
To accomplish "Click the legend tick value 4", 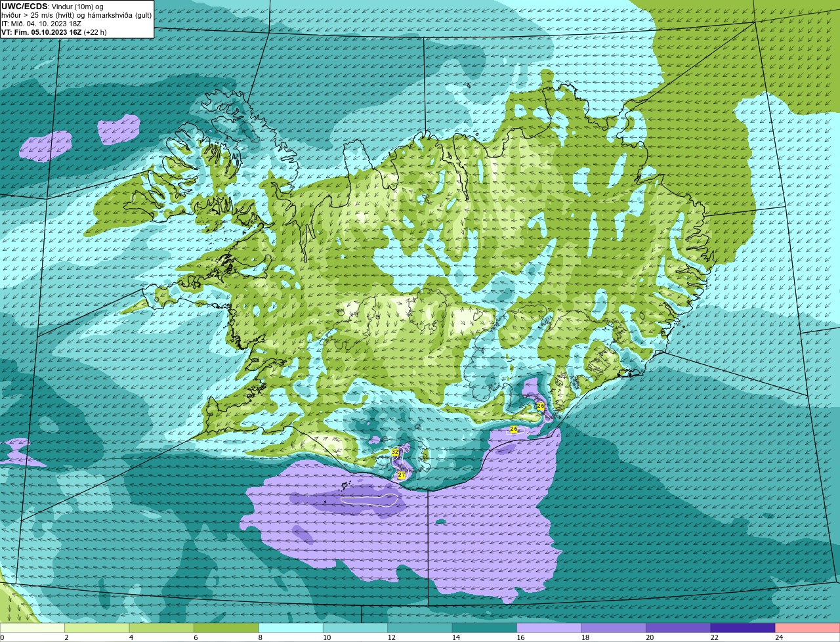I will pyautogui.click(x=131, y=637).
